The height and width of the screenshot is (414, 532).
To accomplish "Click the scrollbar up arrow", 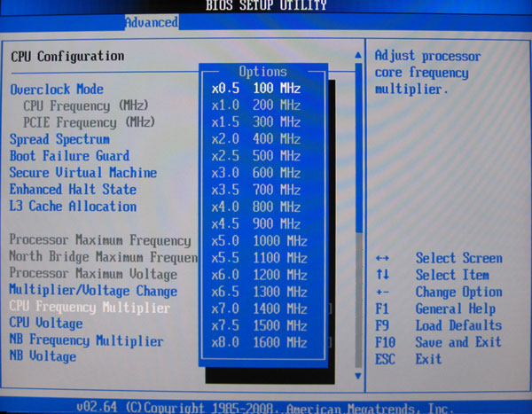I will coord(358,55).
